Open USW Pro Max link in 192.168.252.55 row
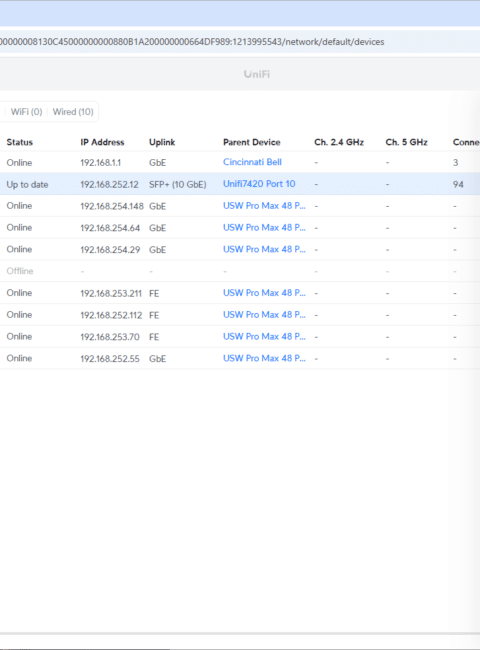The width and height of the screenshot is (480, 650). tap(264, 358)
